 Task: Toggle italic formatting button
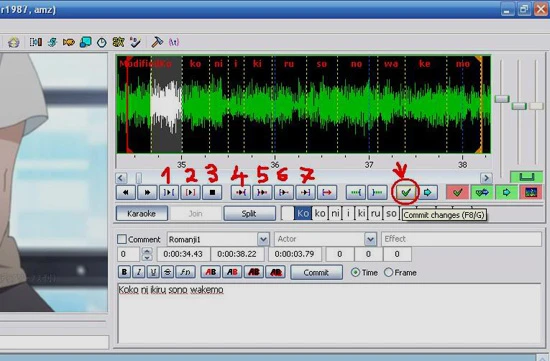click(x=139, y=272)
